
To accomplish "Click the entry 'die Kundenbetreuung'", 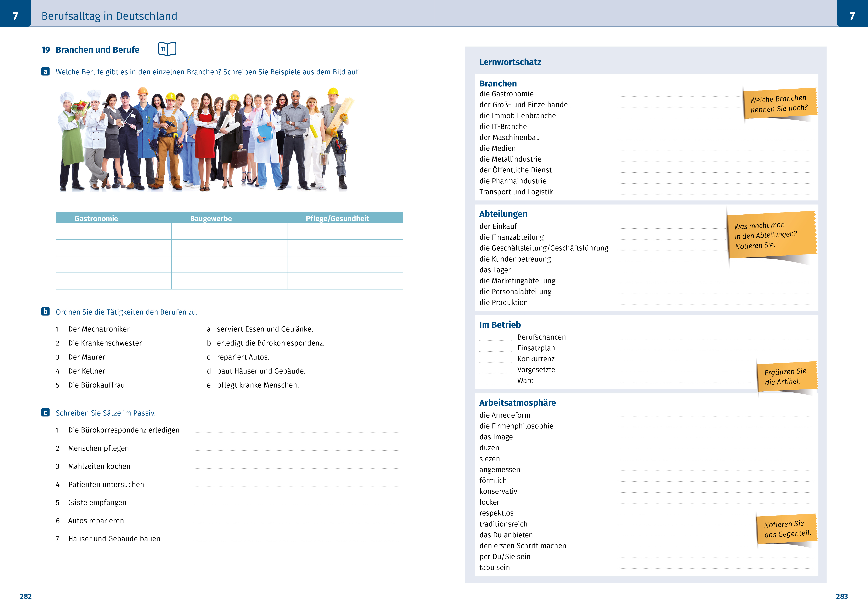I will click(515, 259).
